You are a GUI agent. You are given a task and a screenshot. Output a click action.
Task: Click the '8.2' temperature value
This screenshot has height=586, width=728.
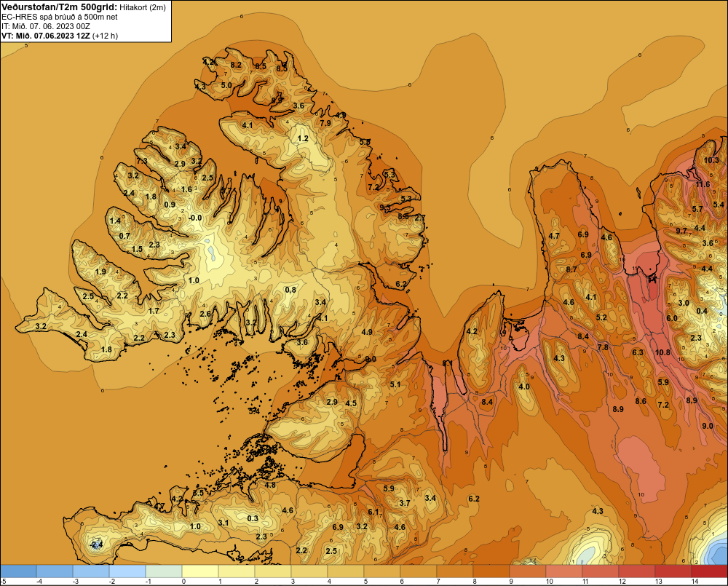tap(236, 65)
